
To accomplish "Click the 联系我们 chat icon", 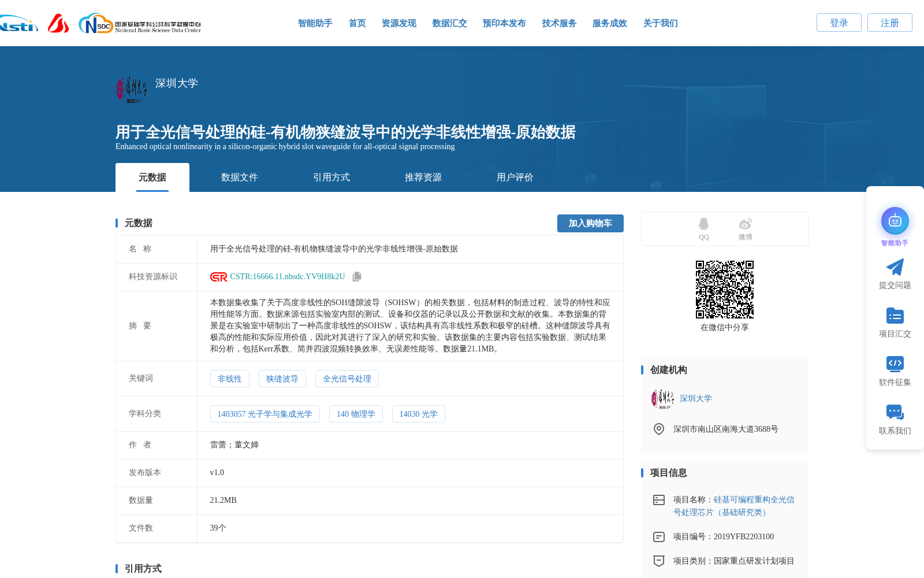I will coord(895,412).
